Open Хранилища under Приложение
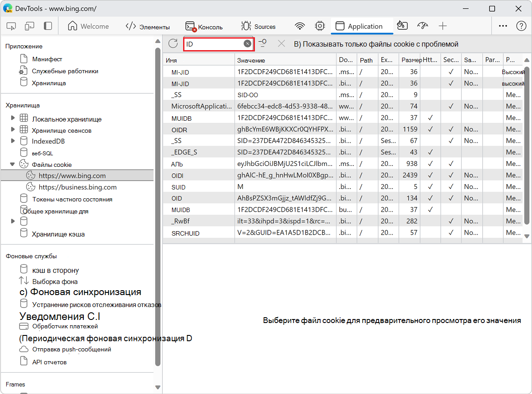532x394 pixels. click(x=49, y=83)
